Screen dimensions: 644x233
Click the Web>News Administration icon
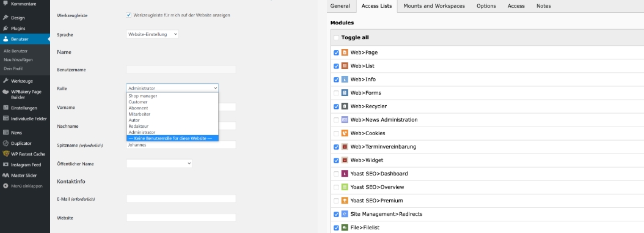tap(345, 120)
